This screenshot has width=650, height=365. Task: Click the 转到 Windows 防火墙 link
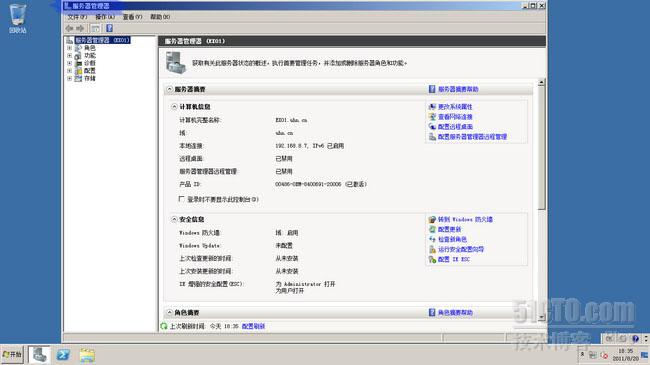coord(465,219)
